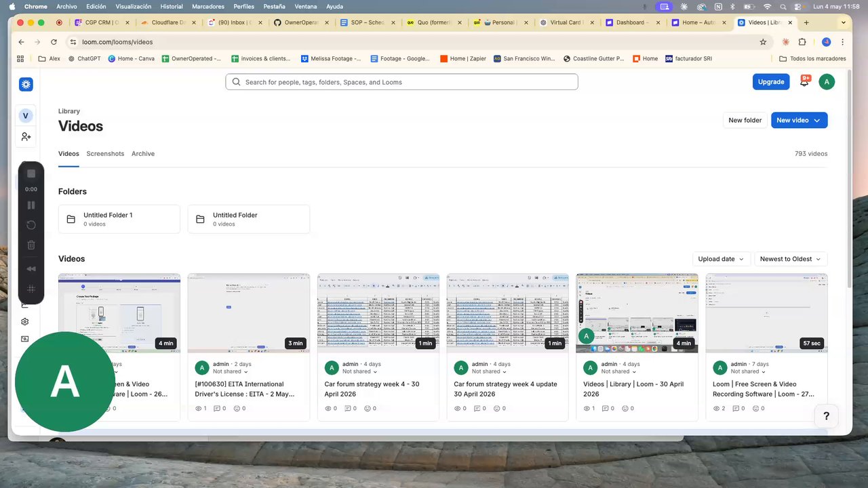Click comments icon on Car forum week 4 update

coord(476,409)
